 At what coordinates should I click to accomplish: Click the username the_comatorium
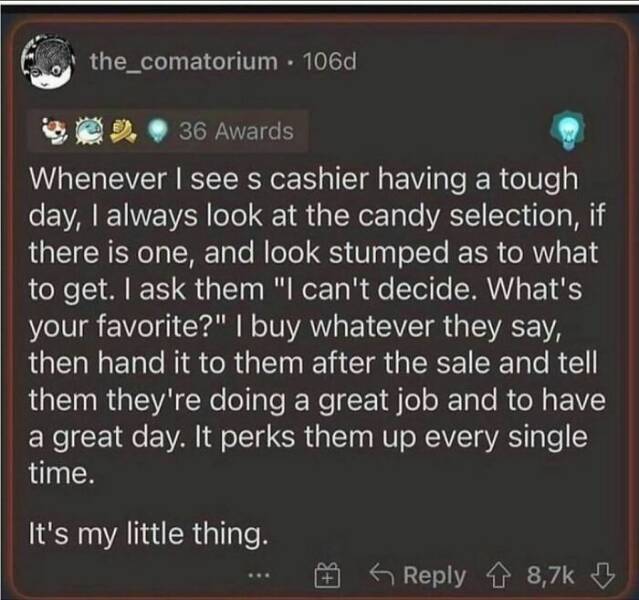[x=183, y=62]
